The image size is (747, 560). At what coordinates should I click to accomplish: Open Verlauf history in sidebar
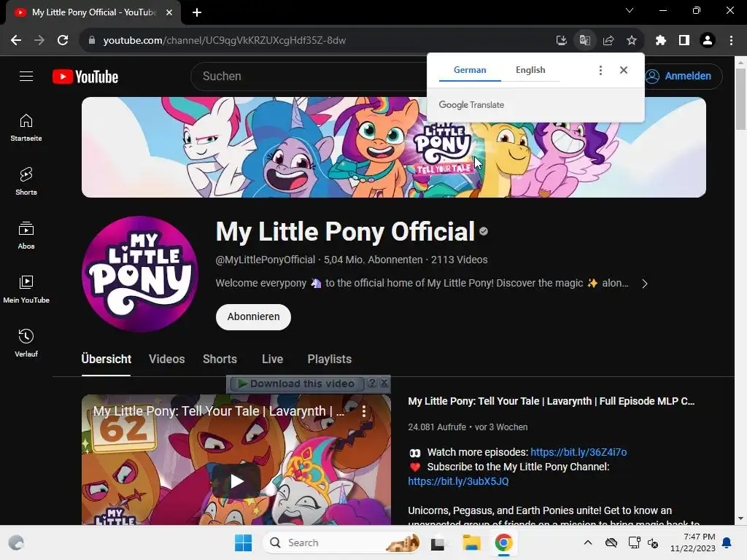[26, 343]
